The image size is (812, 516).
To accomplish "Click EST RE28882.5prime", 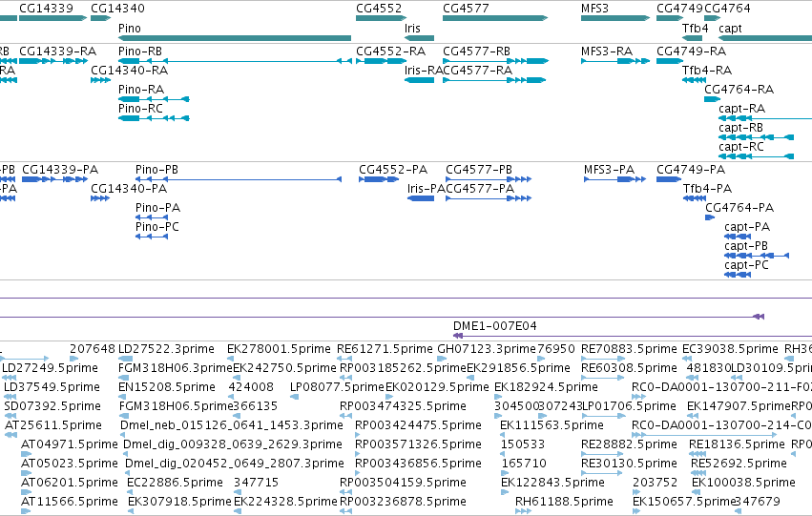I will tap(602, 454).
